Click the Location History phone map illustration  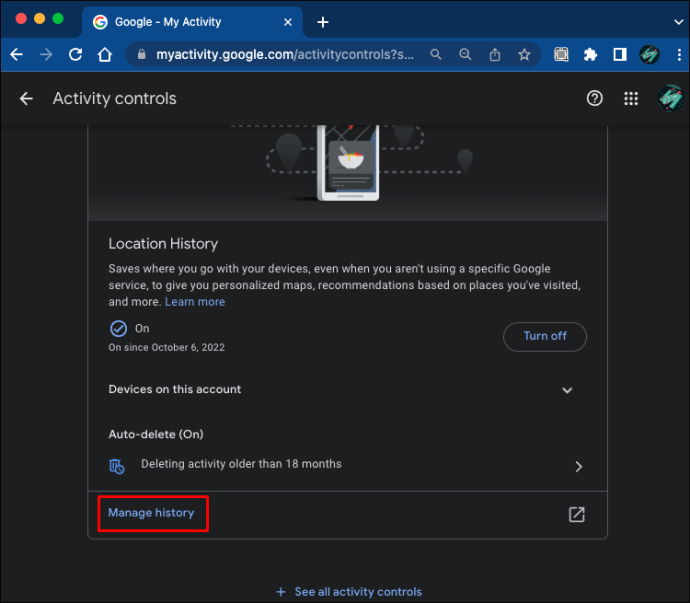tap(348, 163)
